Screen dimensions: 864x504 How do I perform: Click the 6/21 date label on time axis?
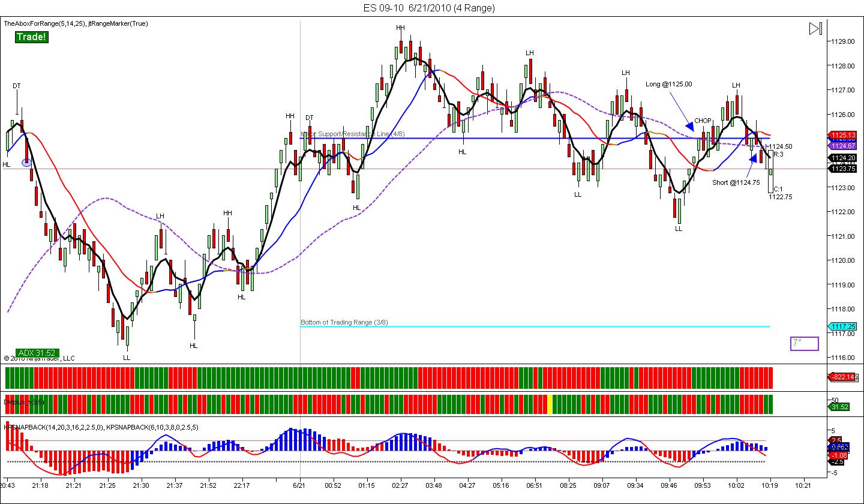[299, 485]
